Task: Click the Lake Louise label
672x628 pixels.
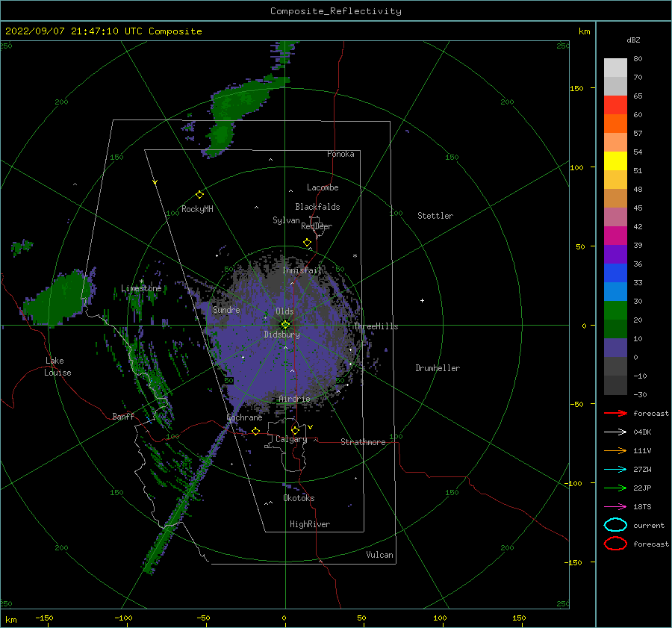Action: pyautogui.click(x=57, y=367)
